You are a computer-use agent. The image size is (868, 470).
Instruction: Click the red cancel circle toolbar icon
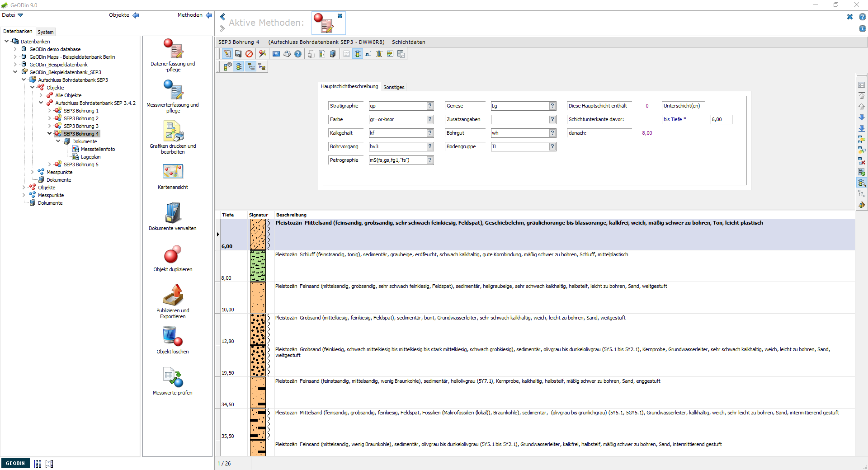249,54
